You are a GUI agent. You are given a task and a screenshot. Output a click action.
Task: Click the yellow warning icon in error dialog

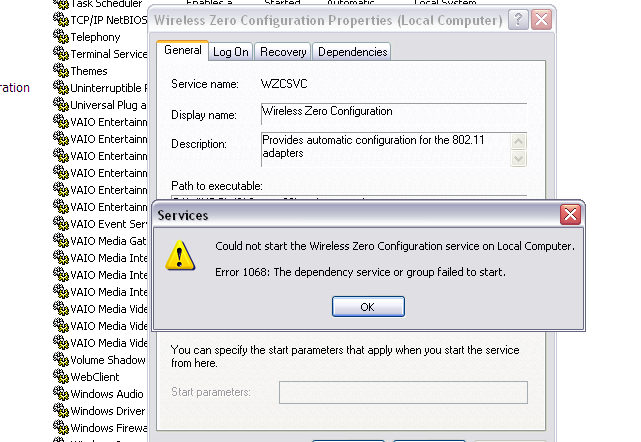click(x=179, y=256)
